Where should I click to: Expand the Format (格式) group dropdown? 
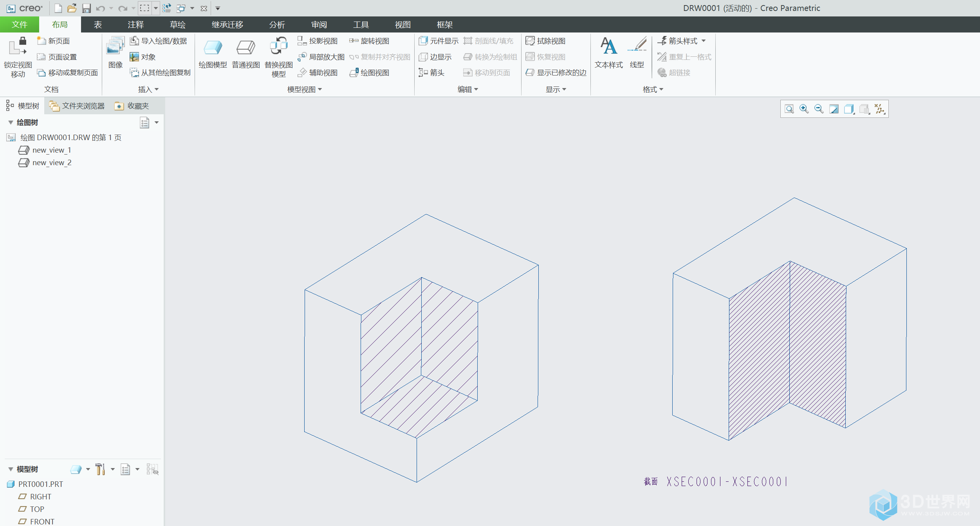[653, 89]
